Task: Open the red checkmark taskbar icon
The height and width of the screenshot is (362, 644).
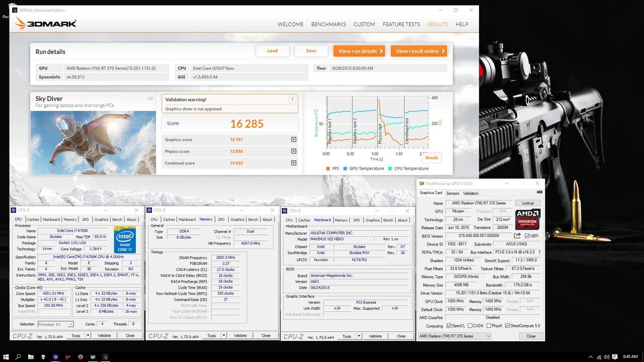Action: tap(67, 356)
